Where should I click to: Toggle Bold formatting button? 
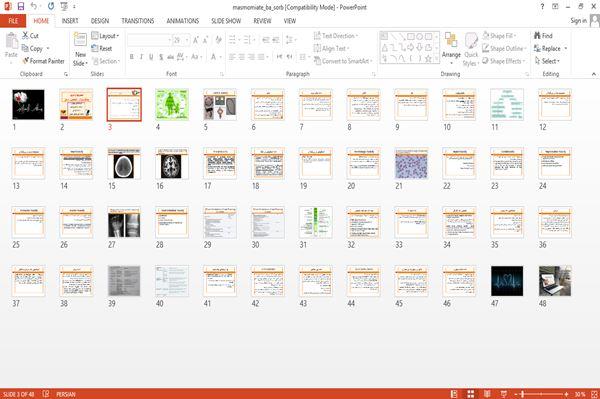pos(131,57)
